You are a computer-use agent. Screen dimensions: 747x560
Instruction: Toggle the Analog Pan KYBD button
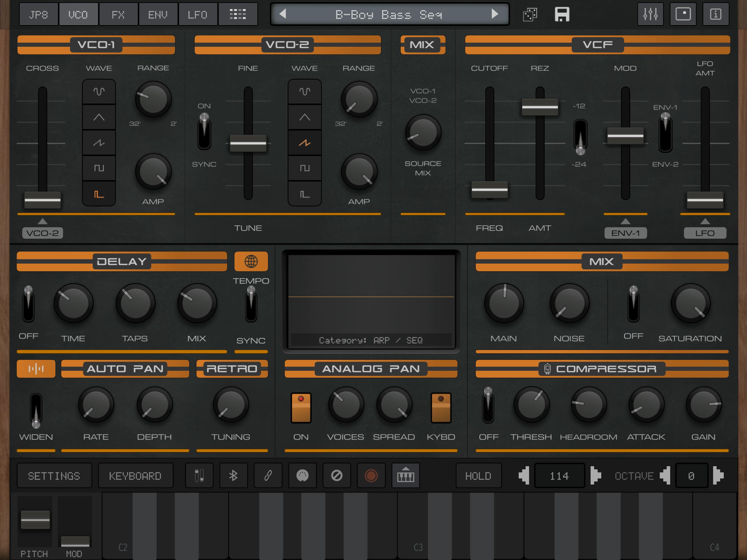pyautogui.click(x=441, y=407)
